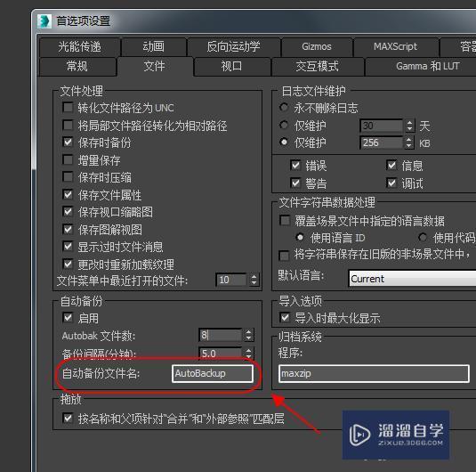Toggle 信息 log checkbox
Screen dimensions: 476x472
391,166
